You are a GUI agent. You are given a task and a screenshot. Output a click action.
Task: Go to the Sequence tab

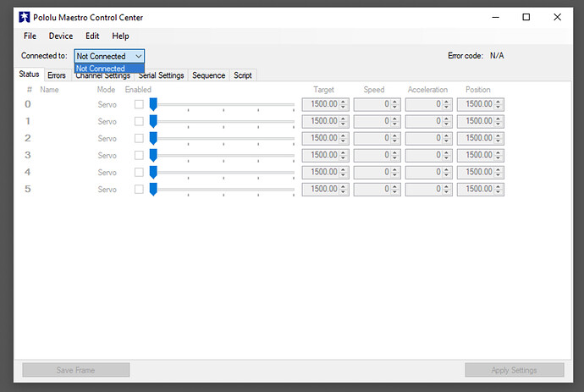[208, 75]
